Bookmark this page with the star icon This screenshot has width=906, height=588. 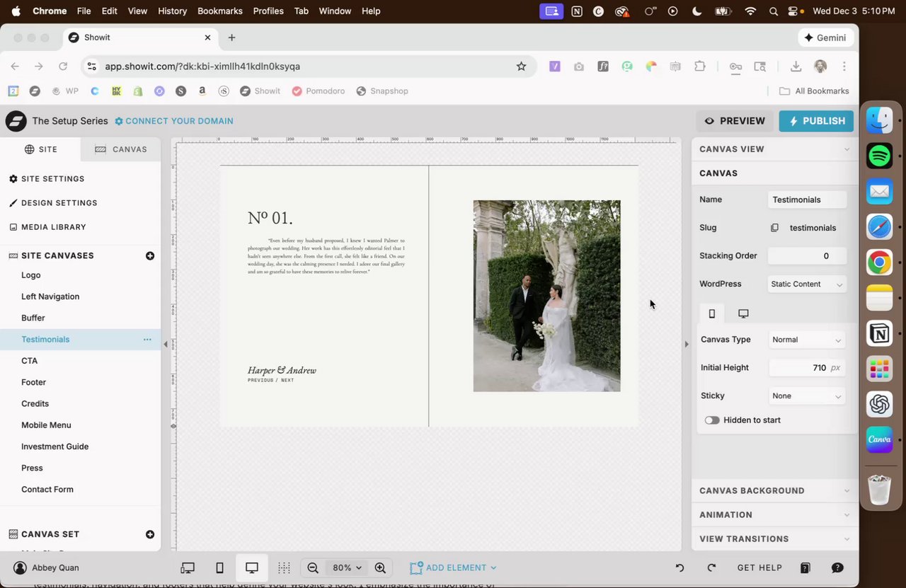521,67
